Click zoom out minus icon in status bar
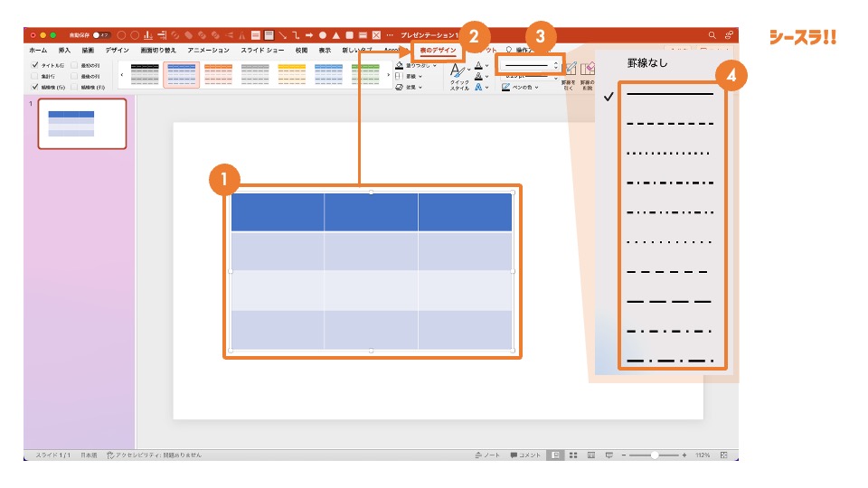 623,455
